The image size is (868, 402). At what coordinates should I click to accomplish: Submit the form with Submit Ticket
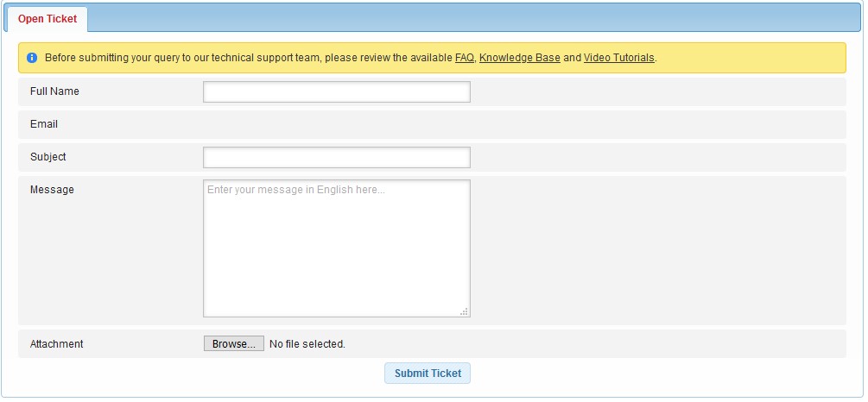tap(428, 374)
